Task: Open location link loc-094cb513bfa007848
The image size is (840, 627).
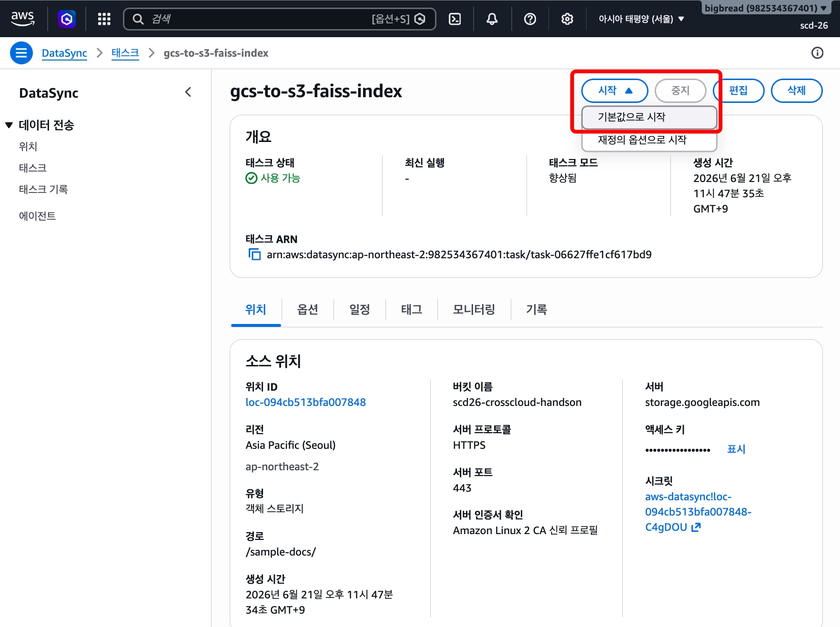Action: pos(305,402)
